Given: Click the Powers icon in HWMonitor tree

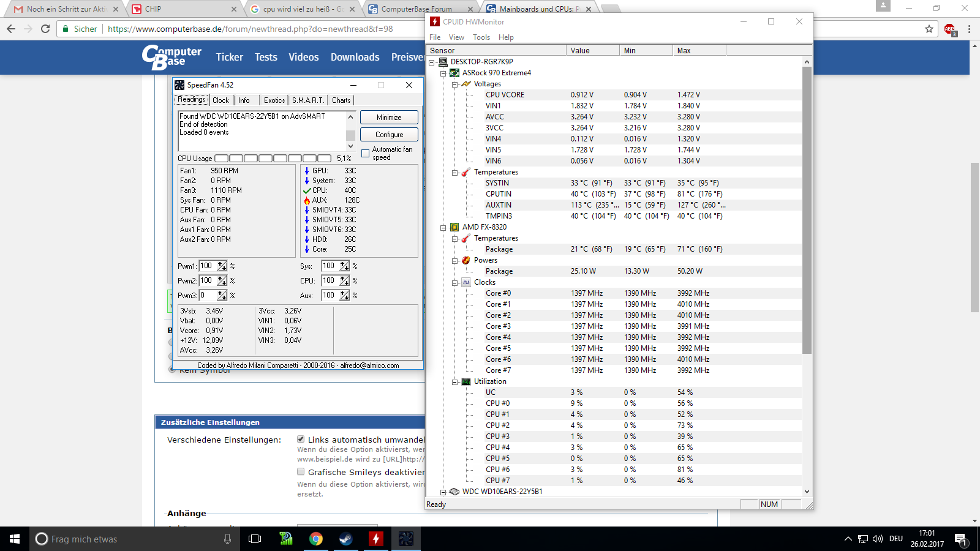Looking at the screenshot, I should coord(466,260).
